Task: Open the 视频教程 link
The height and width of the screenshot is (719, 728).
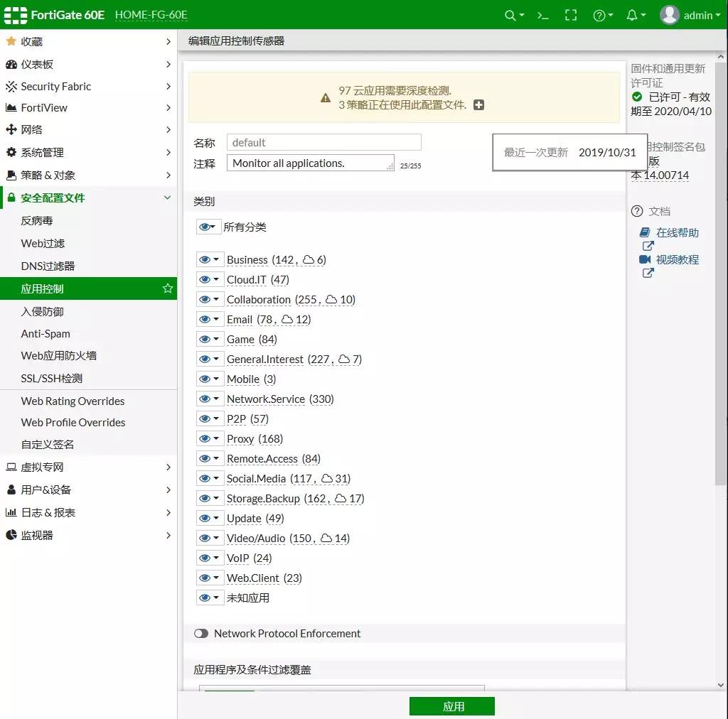Action: click(x=677, y=259)
